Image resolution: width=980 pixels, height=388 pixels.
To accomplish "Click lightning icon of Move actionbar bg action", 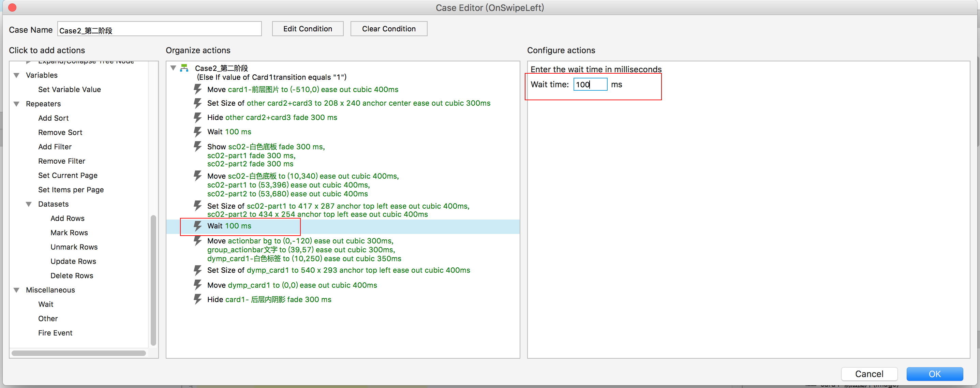I will coord(197,241).
